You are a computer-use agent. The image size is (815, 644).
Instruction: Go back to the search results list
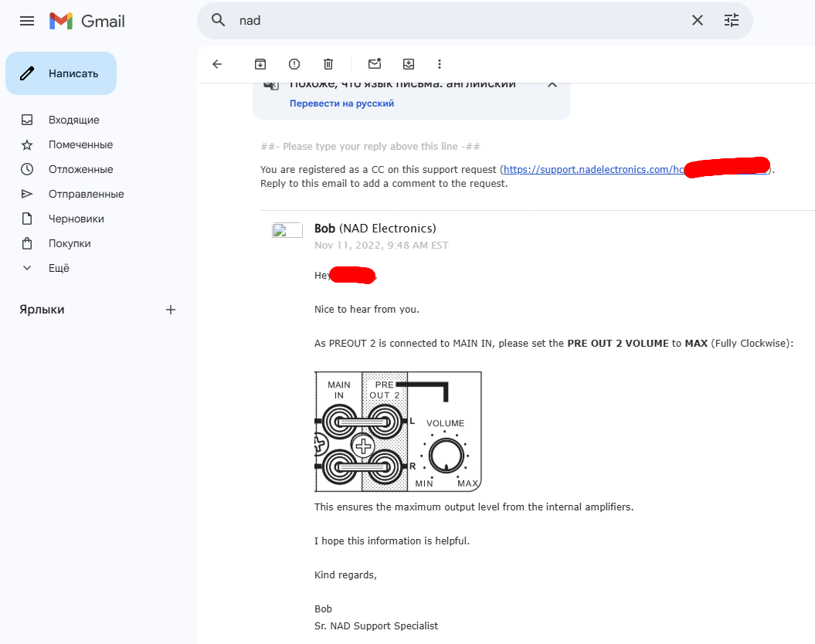coord(217,64)
